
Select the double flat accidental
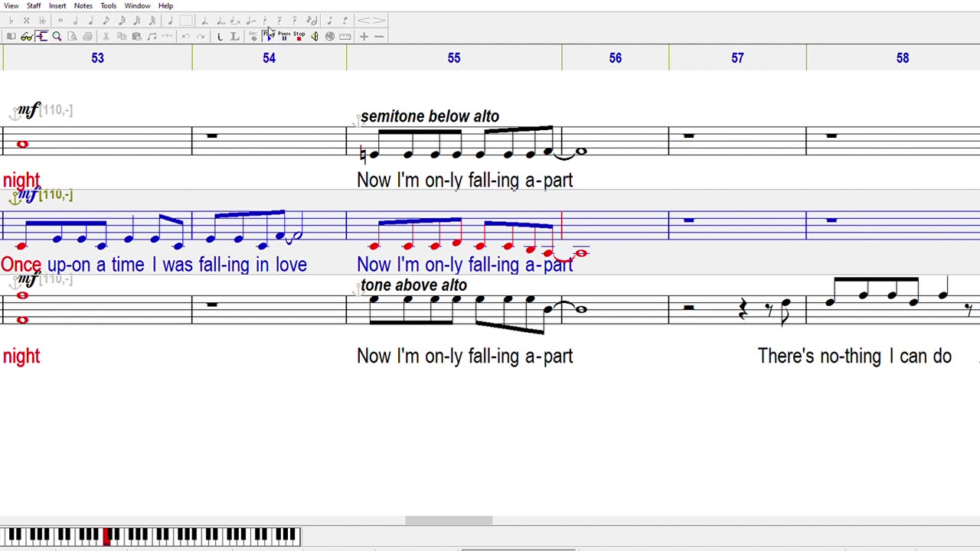tap(42, 21)
